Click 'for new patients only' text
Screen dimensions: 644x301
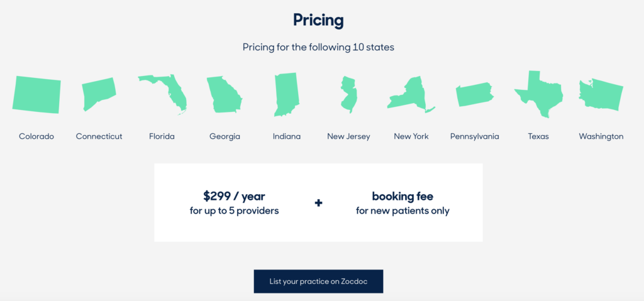click(x=402, y=211)
